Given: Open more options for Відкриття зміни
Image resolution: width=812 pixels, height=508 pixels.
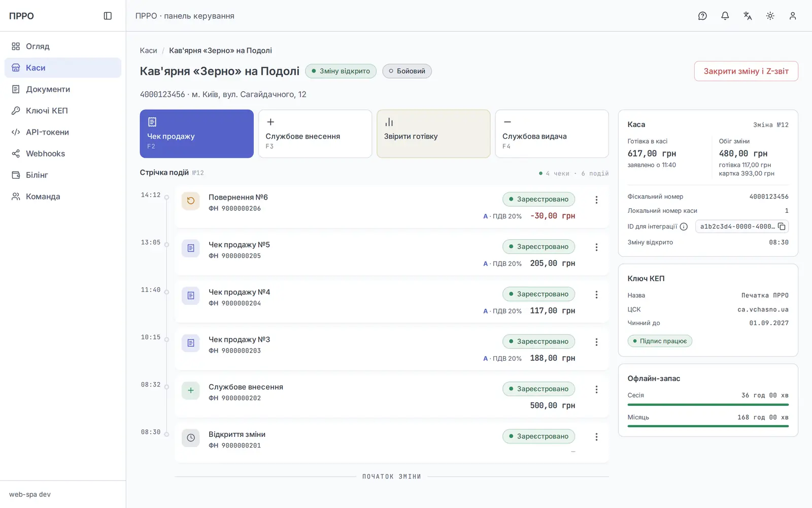Looking at the screenshot, I should click(596, 437).
